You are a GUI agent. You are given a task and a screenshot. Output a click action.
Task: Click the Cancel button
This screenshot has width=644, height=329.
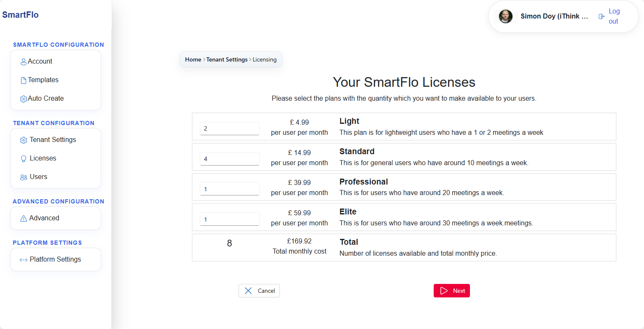(259, 291)
